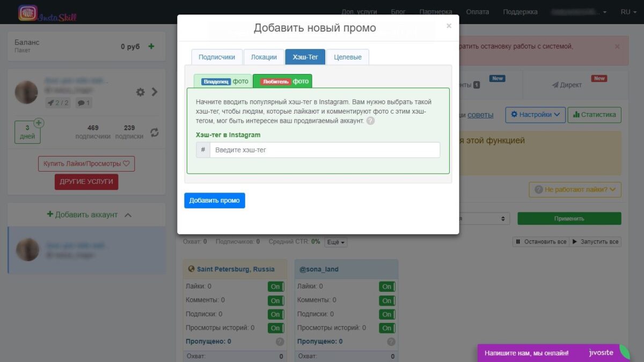Toggle Comments On for Saint Petersburg
Image resolution: width=644 pixels, height=362 pixels.
(276, 300)
